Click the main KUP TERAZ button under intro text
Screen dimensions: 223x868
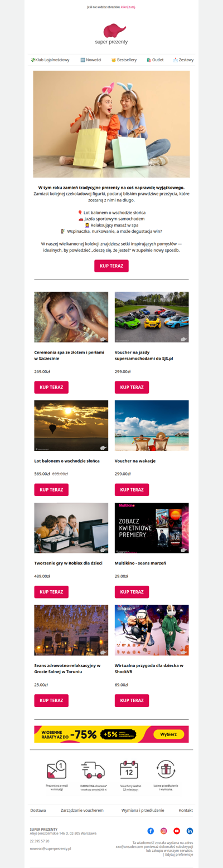[111, 266]
